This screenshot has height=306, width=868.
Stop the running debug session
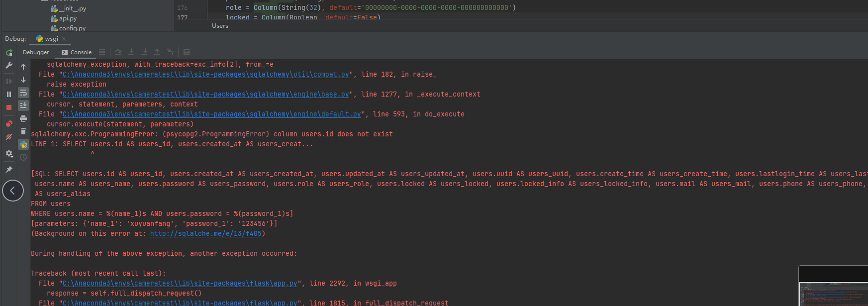pyautogui.click(x=9, y=107)
